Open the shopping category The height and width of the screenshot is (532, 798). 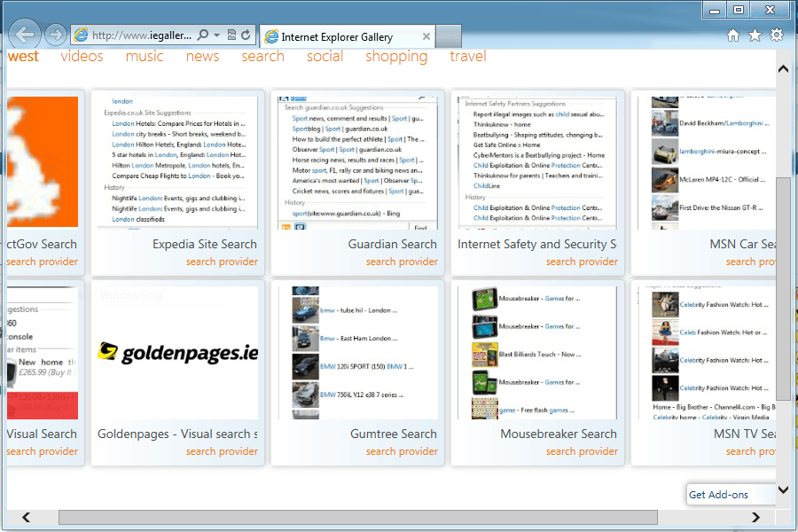pos(396,57)
